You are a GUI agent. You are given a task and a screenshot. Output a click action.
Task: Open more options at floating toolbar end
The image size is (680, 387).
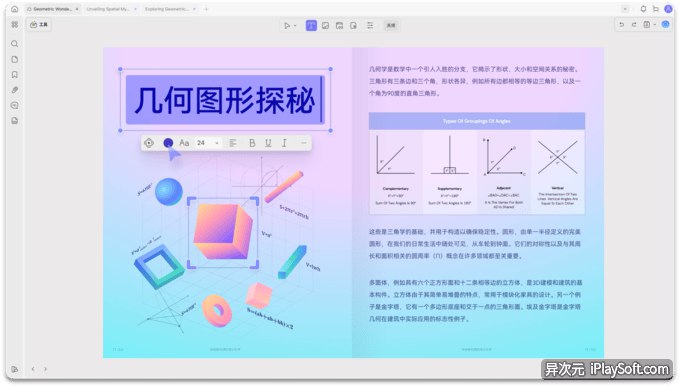click(x=304, y=143)
